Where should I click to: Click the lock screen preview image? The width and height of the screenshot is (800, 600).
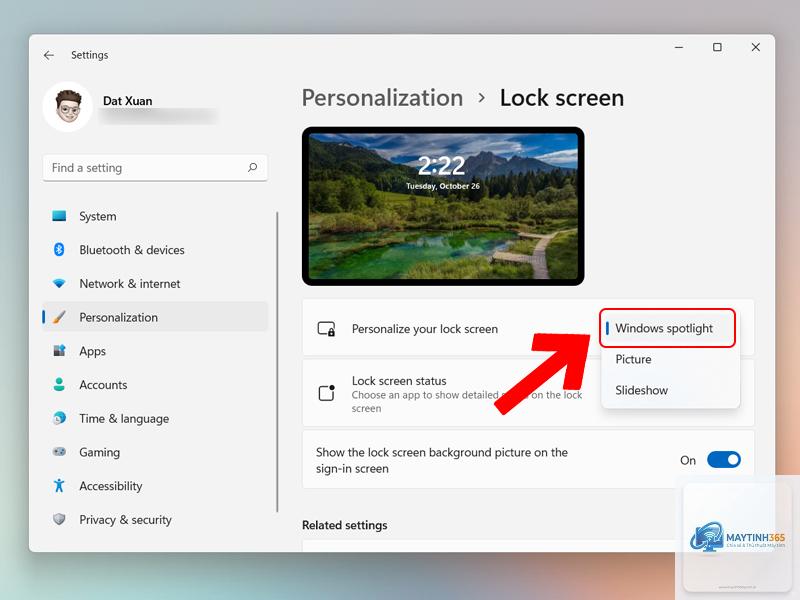pos(443,206)
